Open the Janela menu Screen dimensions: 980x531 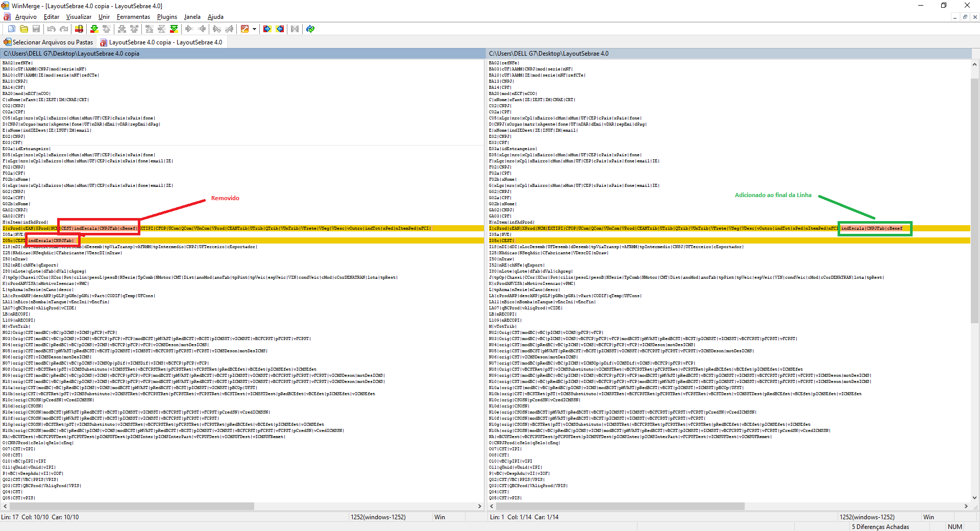(x=192, y=17)
